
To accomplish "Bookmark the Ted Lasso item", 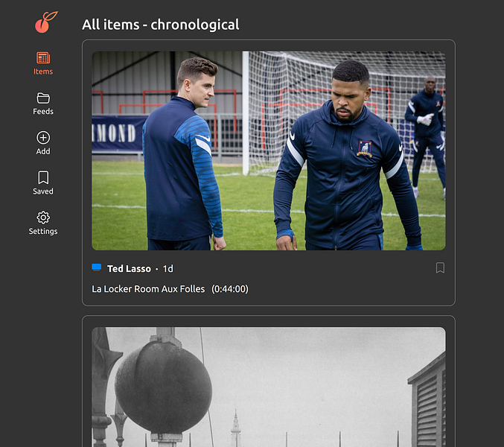I will click(440, 268).
